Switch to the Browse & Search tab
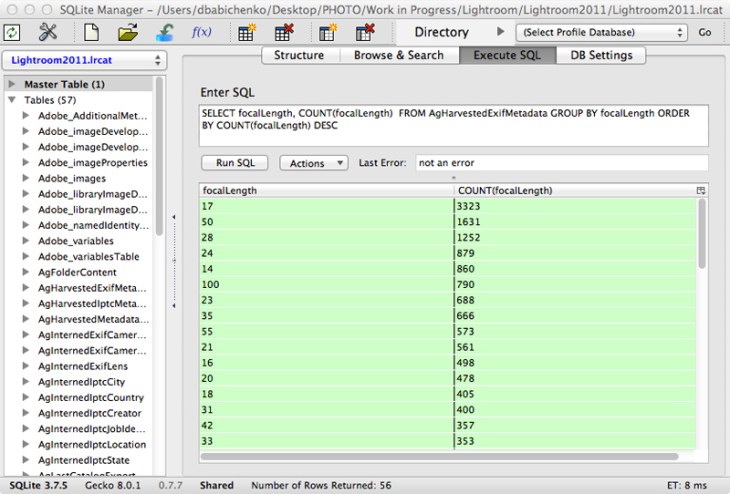 pyautogui.click(x=398, y=55)
